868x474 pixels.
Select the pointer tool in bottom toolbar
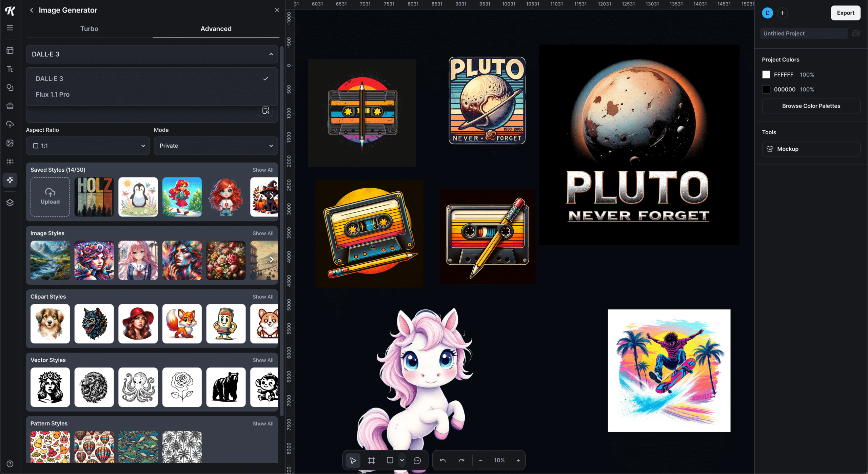pos(353,460)
